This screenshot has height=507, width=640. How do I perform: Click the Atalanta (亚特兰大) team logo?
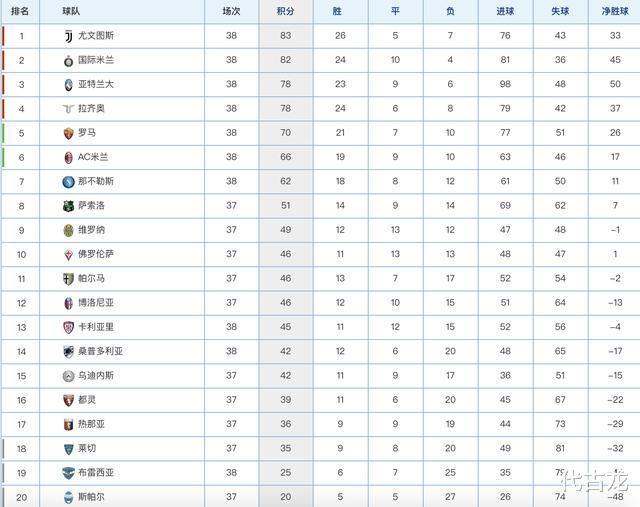coord(68,84)
